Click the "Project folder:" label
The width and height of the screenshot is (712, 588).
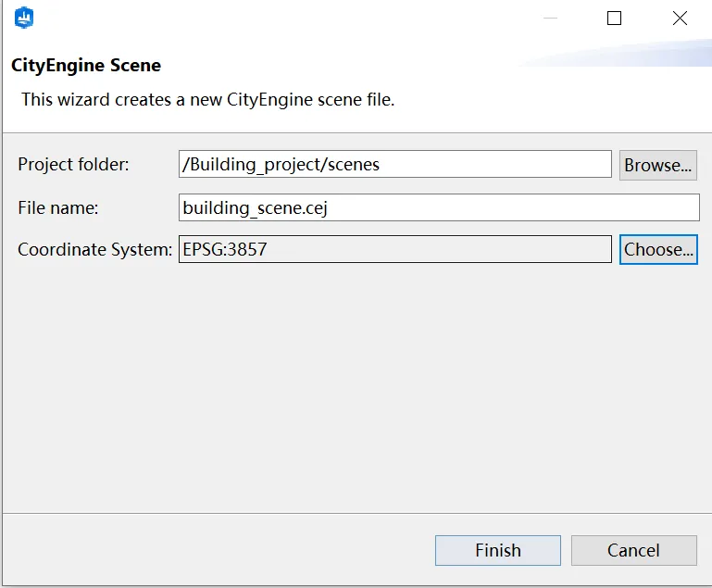(x=74, y=165)
